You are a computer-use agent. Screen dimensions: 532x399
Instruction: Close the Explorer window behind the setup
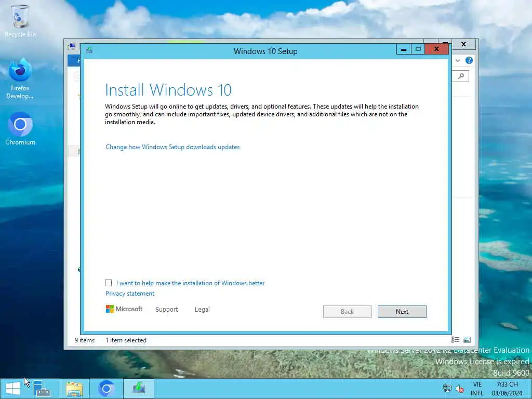click(464, 45)
